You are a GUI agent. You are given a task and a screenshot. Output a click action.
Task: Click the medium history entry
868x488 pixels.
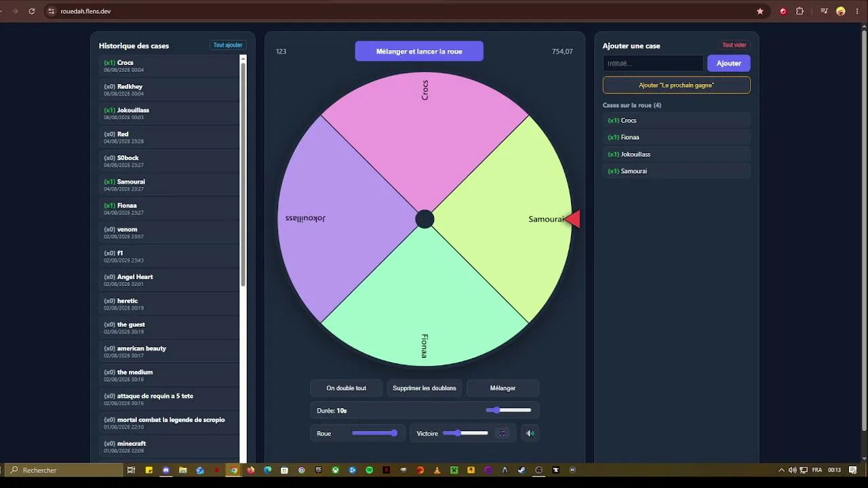169,375
